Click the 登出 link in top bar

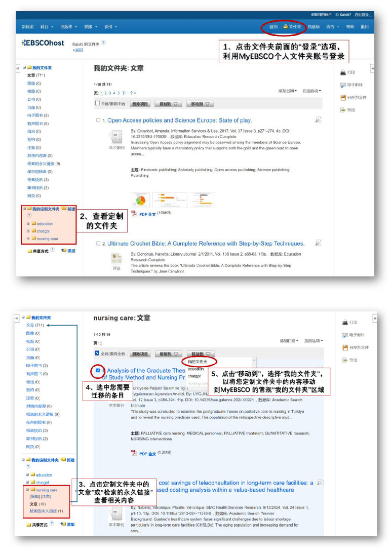click(273, 26)
